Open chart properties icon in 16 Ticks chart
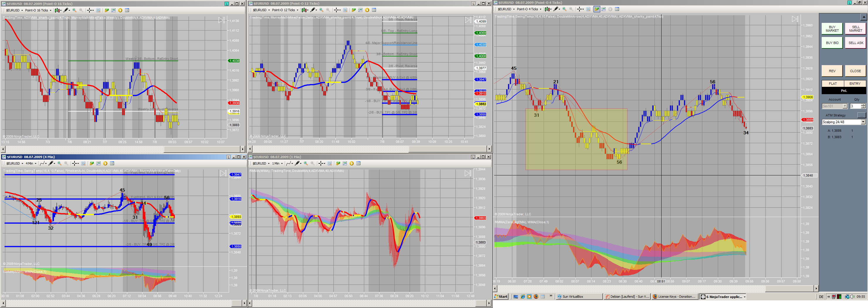The height and width of the screenshot is (308, 868). [x=127, y=10]
